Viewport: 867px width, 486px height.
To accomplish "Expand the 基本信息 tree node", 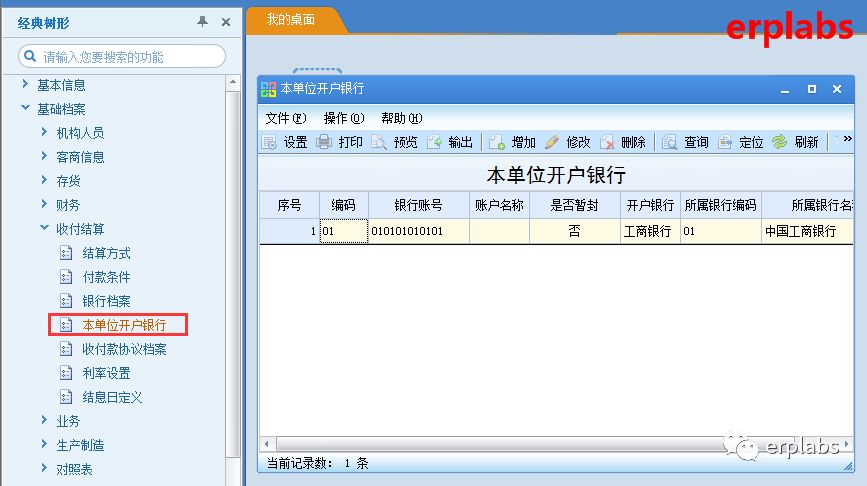I will pyautogui.click(x=25, y=84).
